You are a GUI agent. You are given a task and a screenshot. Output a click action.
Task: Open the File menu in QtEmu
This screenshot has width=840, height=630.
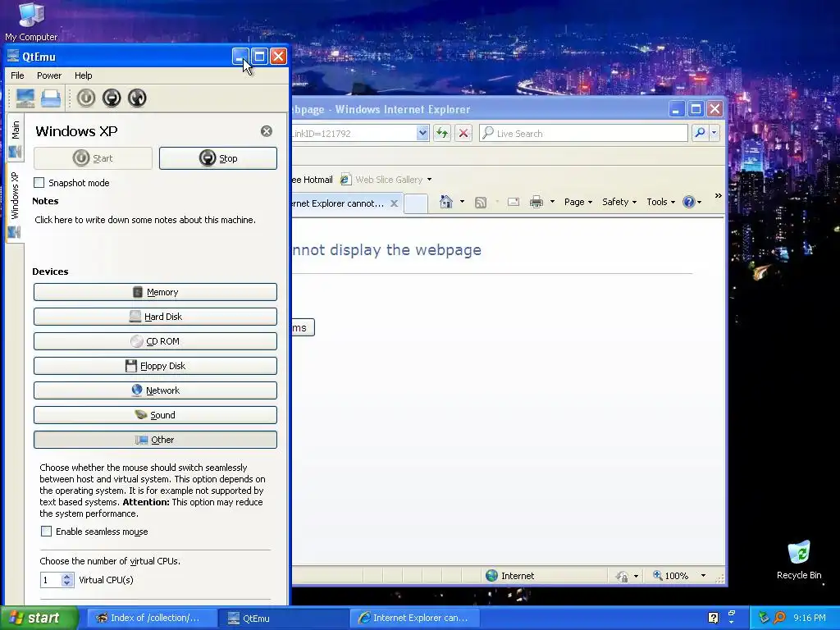(17, 75)
